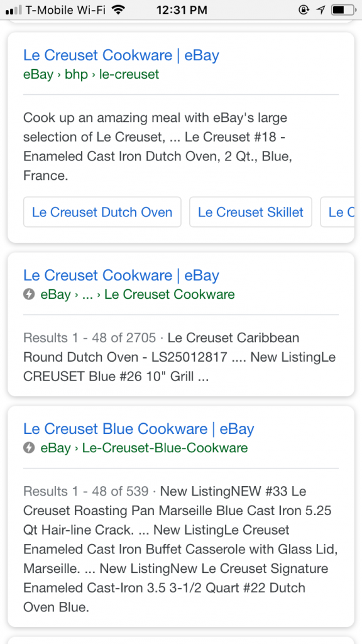The height and width of the screenshot is (644, 362).
Task: Tap the Le-Creuset-Blue-Cookware breadcrumb
Action: pyautogui.click(x=142, y=448)
